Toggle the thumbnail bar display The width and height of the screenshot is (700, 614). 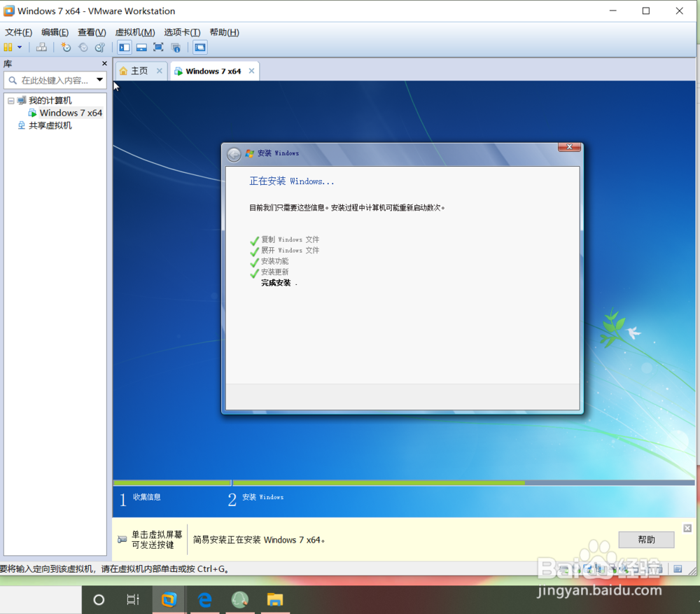pos(141,47)
